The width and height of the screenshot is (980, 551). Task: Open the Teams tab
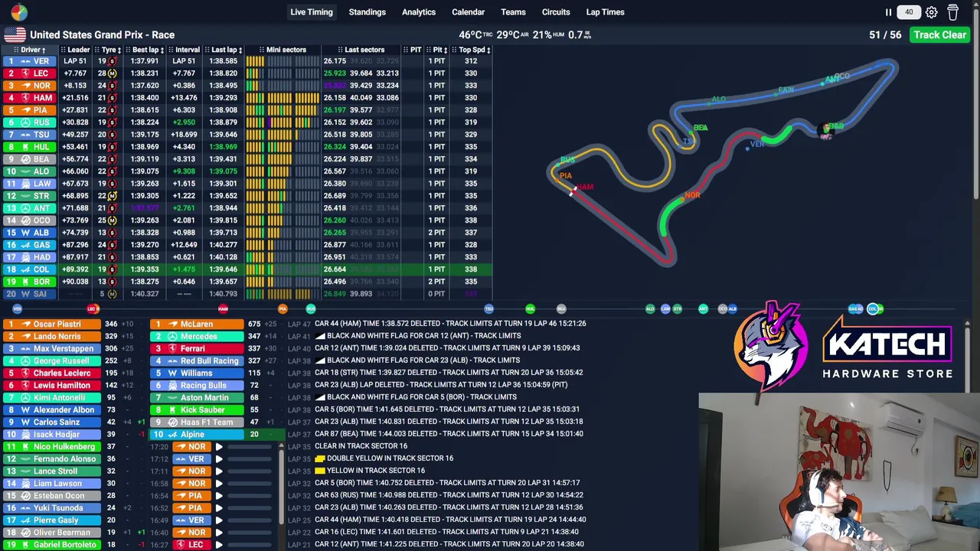[x=513, y=12]
